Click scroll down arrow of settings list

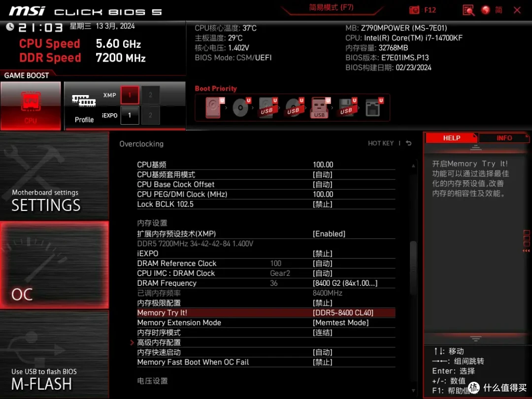click(413, 391)
